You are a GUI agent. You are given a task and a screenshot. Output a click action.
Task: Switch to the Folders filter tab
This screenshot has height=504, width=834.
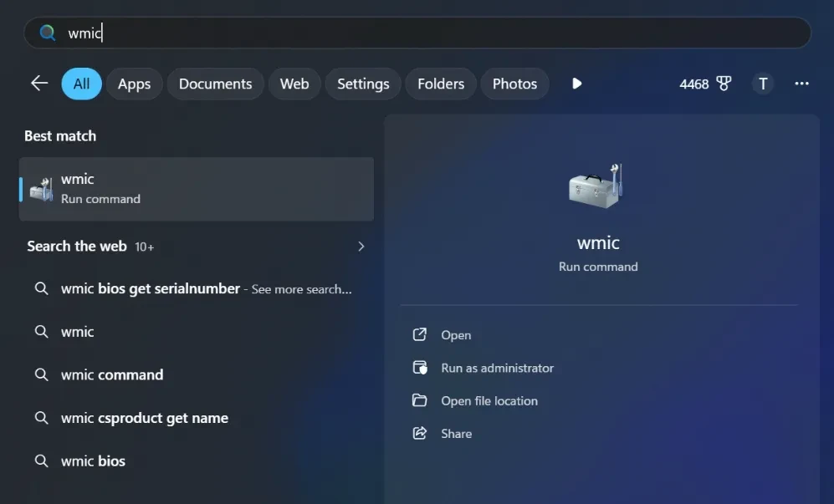pyautogui.click(x=441, y=84)
